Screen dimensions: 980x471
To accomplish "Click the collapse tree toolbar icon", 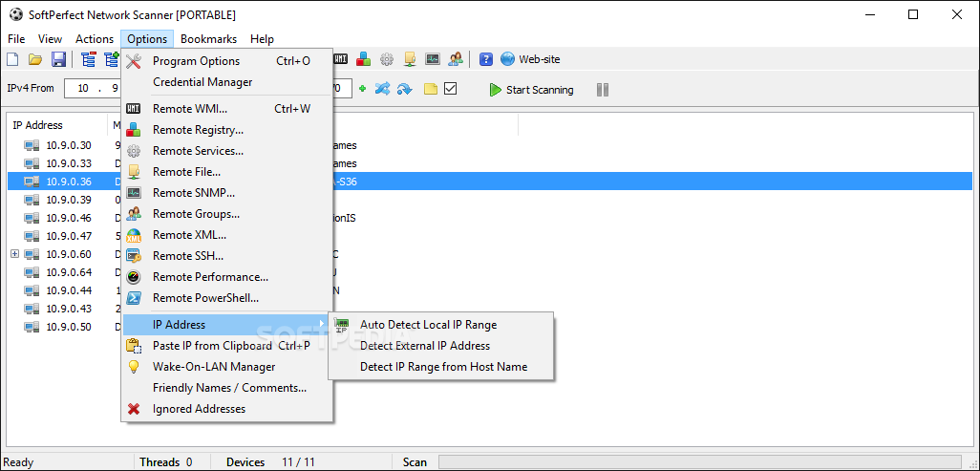I will [x=89, y=59].
